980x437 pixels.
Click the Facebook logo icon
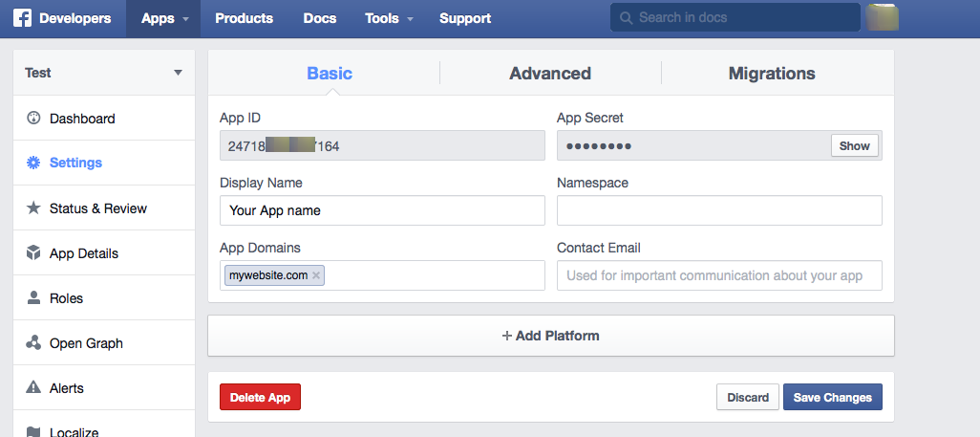[23, 18]
